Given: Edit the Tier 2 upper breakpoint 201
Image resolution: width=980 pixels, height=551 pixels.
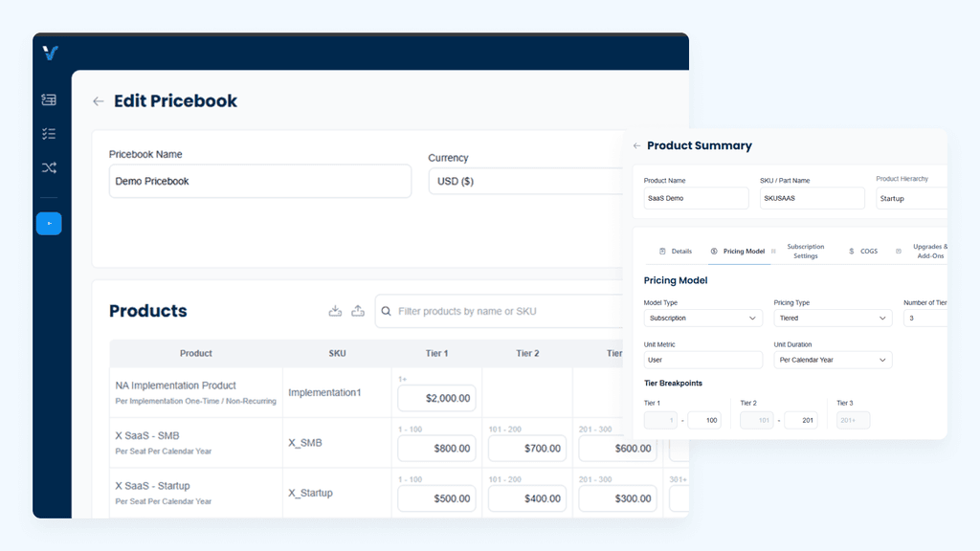Looking at the screenshot, I should pyautogui.click(x=801, y=421).
